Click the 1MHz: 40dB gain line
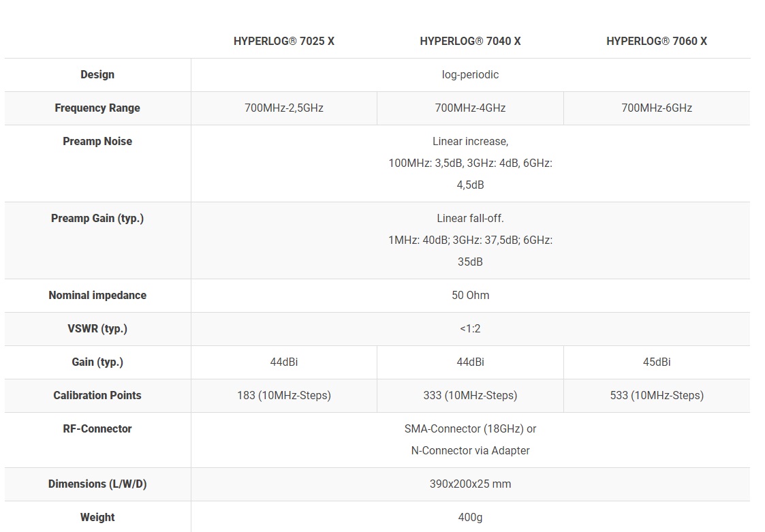The height and width of the screenshot is (532, 765). [x=470, y=240]
